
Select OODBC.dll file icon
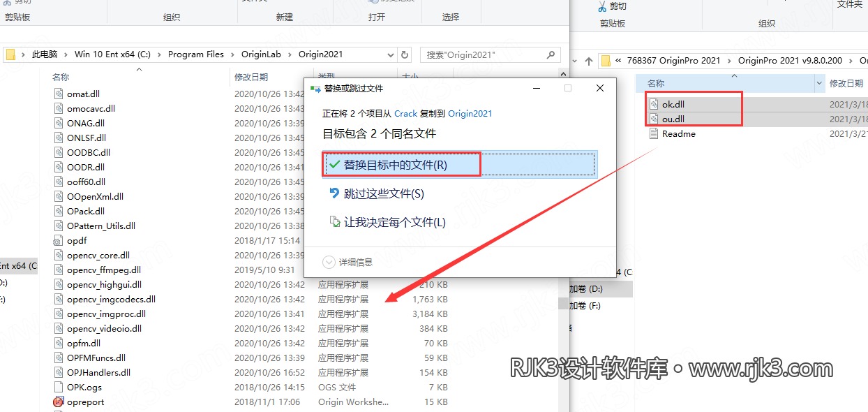pyautogui.click(x=59, y=152)
